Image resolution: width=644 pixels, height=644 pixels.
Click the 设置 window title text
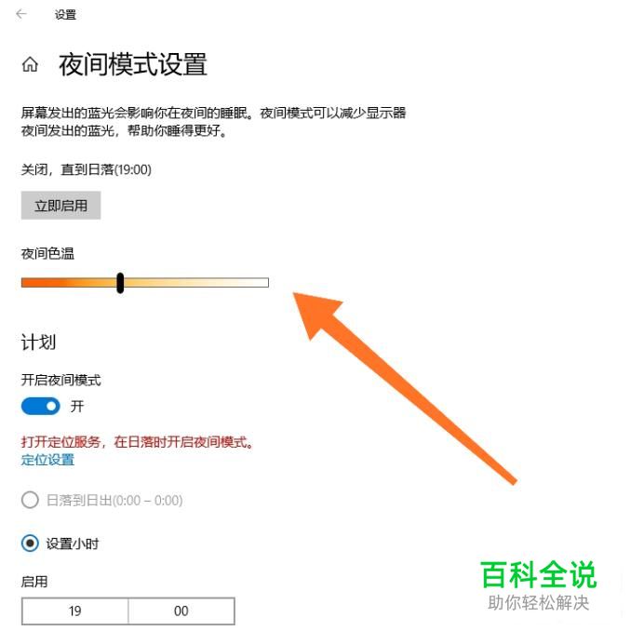66,15
